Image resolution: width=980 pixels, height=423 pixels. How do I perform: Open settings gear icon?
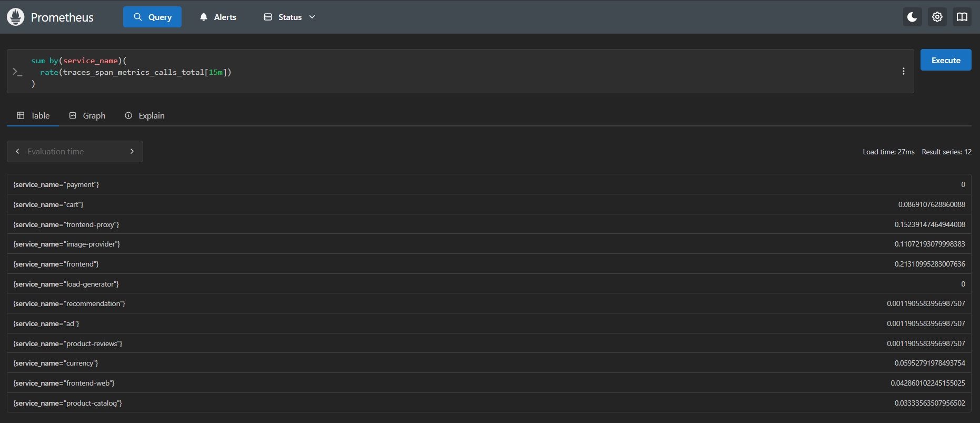937,17
